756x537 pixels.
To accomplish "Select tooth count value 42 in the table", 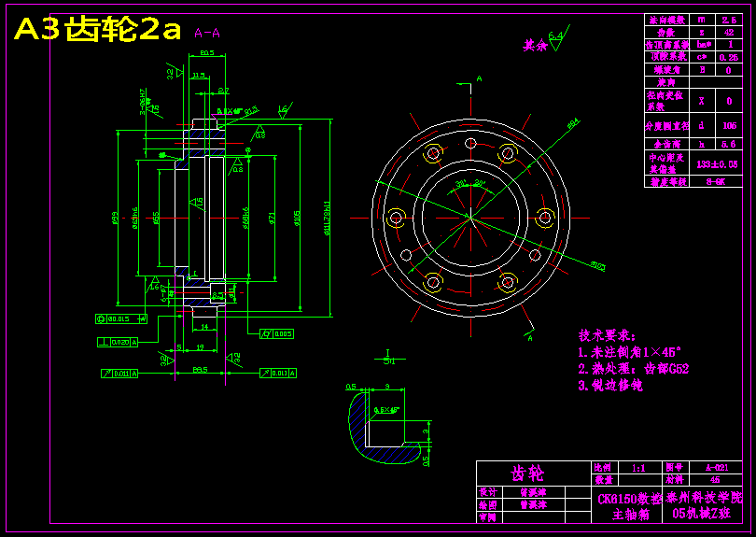I will tap(729, 33).
